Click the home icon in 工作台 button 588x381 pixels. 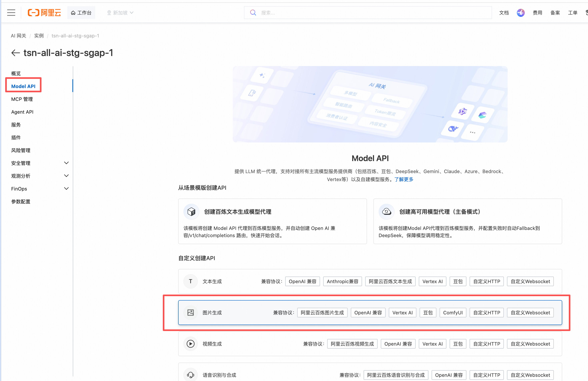[x=73, y=13]
